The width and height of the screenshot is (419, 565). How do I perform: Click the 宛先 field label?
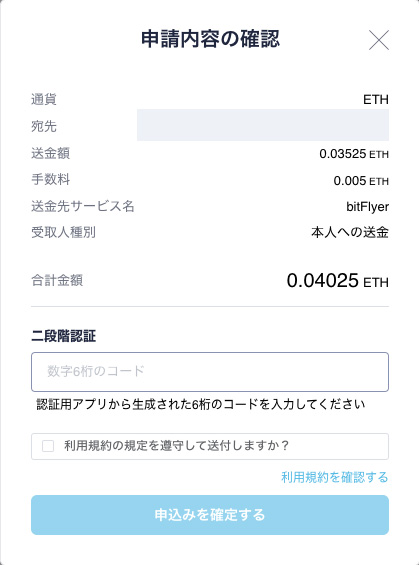pos(44,126)
